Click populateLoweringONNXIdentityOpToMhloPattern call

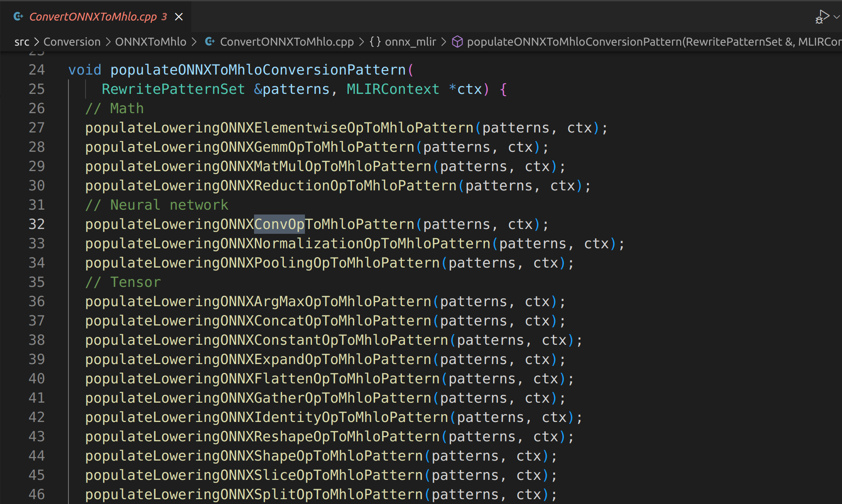pos(267,417)
